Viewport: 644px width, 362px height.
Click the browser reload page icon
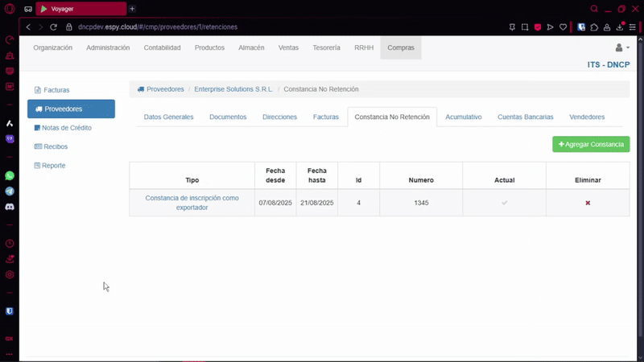(55, 27)
